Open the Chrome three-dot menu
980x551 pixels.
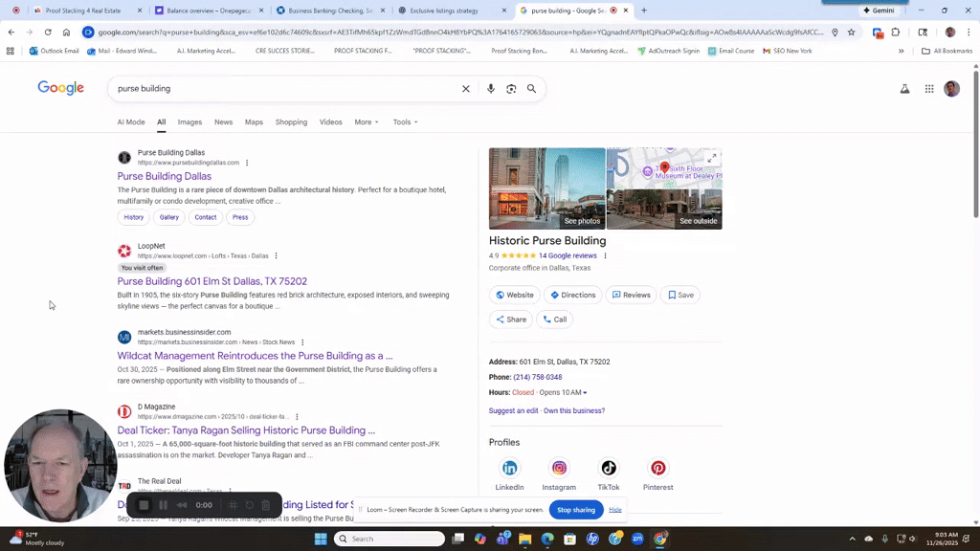[969, 32]
